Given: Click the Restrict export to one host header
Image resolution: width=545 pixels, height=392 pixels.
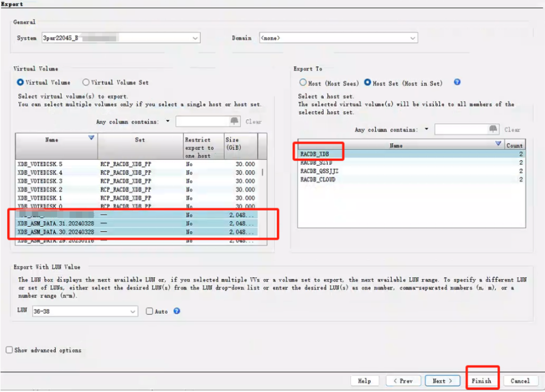Looking at the screenshot, I should [203, 146].
